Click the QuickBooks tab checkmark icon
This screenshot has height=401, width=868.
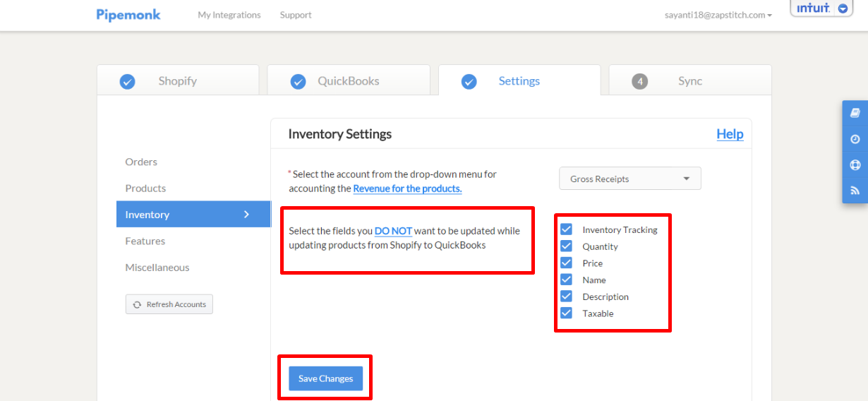click(x=299, y=82)
